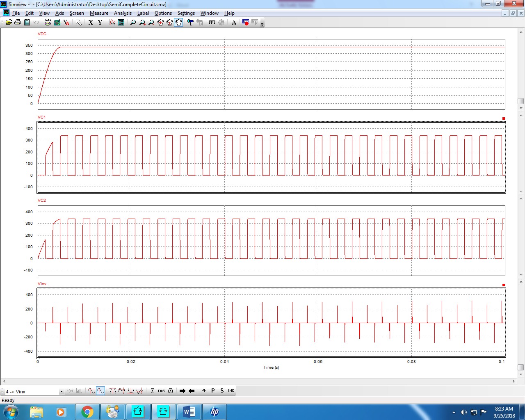Click the vertical scrollbar up arrow at top
This screenshot has width=525, height=420.
pyautogui.click(x=521, y=31)
